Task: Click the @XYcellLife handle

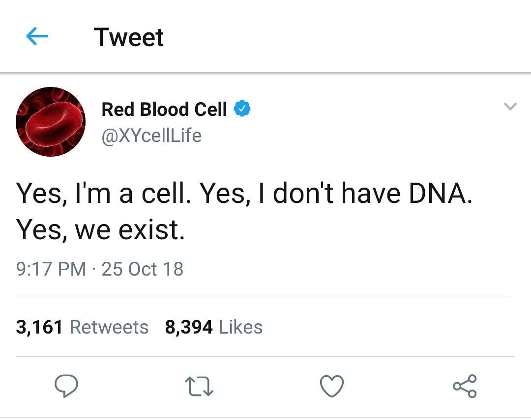Action: (x=151, y=136)
